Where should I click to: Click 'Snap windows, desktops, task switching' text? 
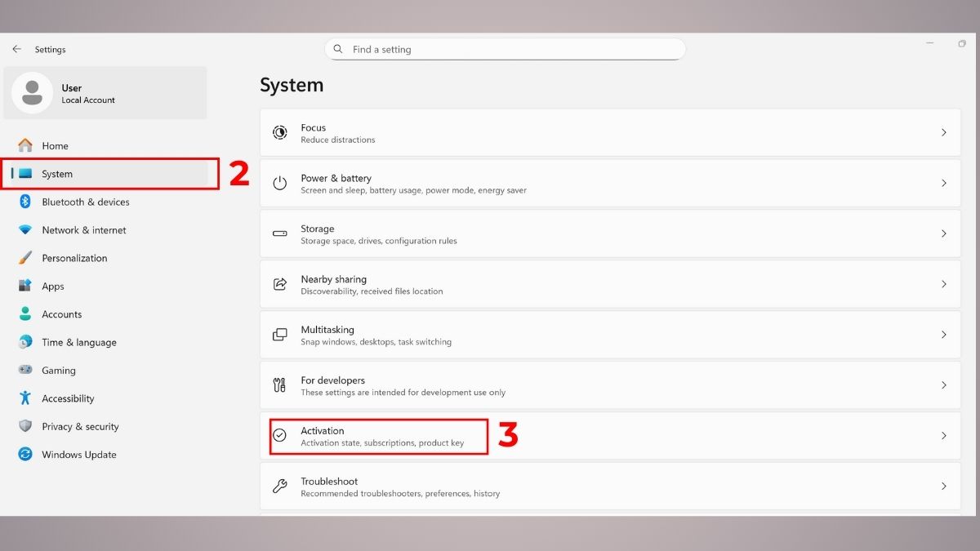376,342
